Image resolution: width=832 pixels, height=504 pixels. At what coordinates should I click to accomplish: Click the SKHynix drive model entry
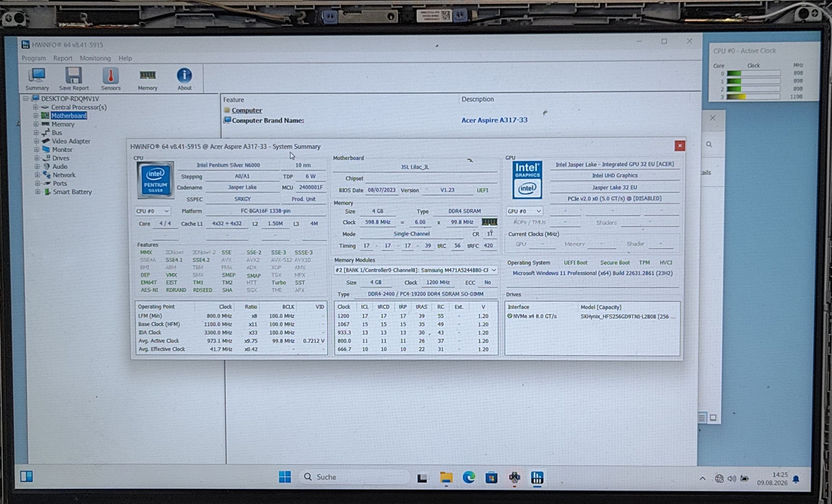[x=628, y=316]
